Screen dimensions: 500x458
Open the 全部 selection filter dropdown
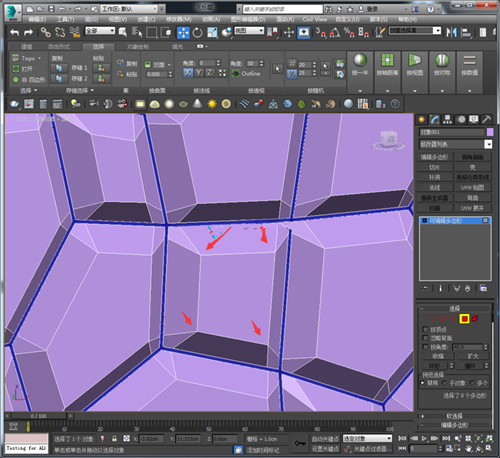pyautogui.click(x=100, y=31)
